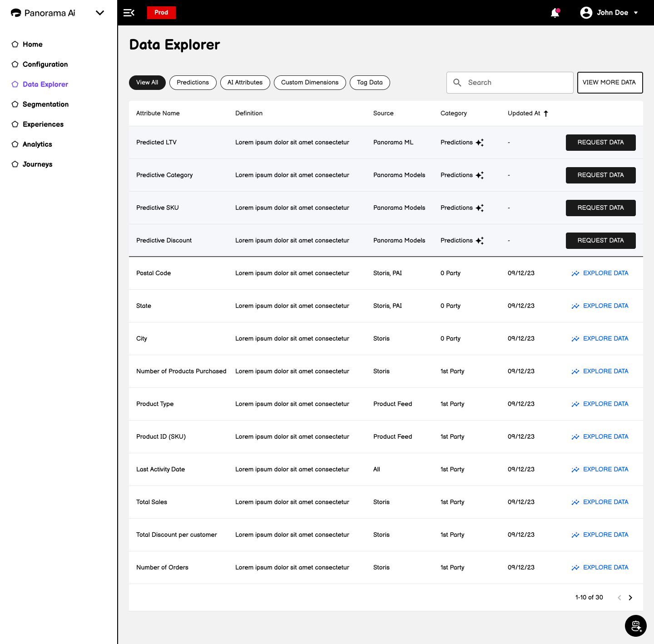
Task: Sort by the Updated At arrow
Action: 546,114
